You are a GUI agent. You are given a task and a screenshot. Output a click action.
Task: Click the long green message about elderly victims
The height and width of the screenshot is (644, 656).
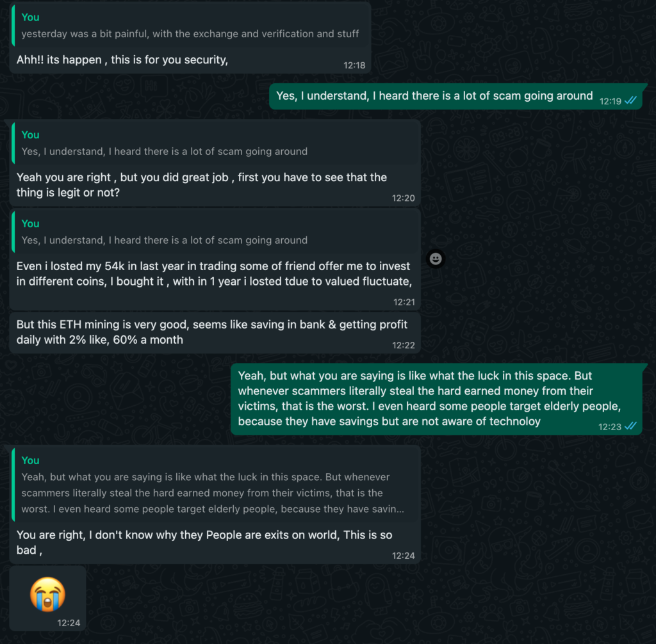[436, 399]
